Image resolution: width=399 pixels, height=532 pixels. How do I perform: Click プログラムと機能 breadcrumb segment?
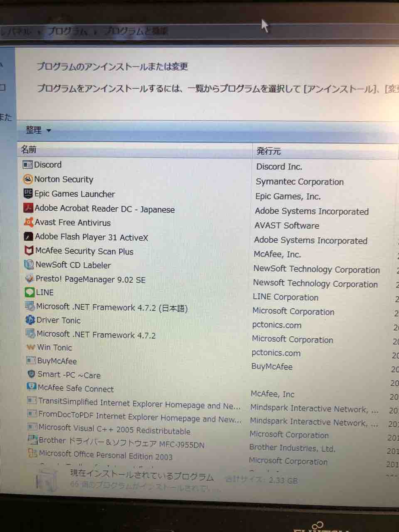[x=135, y=31]
